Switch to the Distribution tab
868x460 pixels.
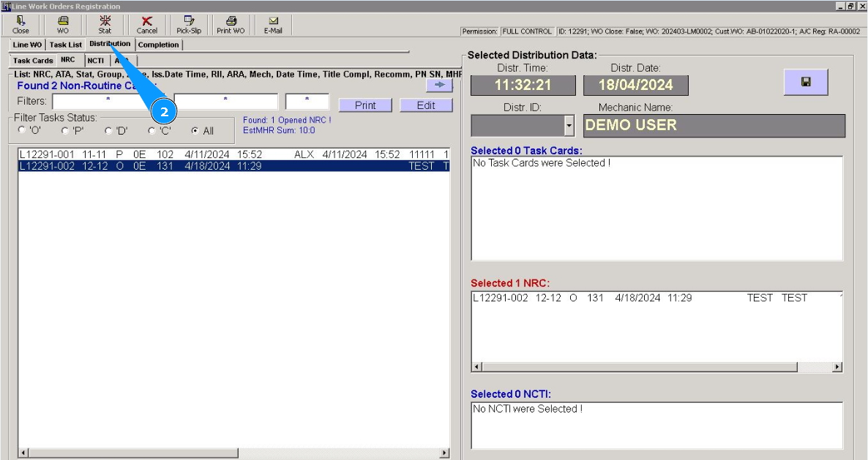tap(110, 44)
